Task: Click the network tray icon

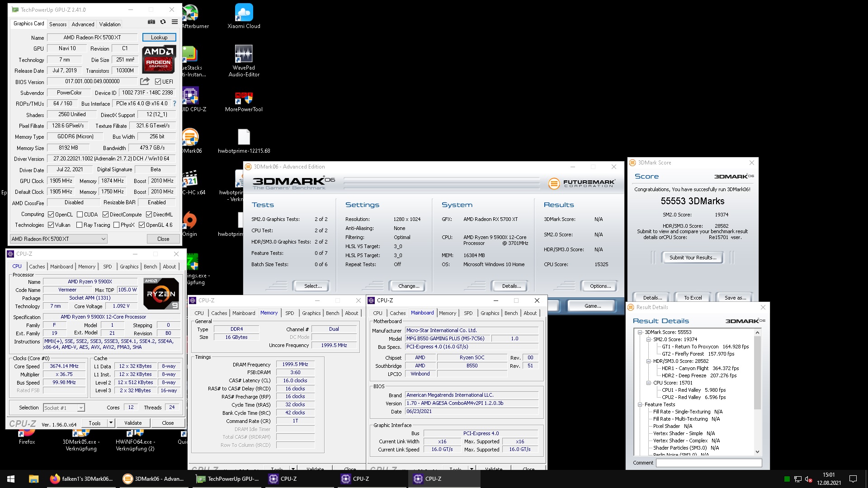Action: [x=798, y=479]
